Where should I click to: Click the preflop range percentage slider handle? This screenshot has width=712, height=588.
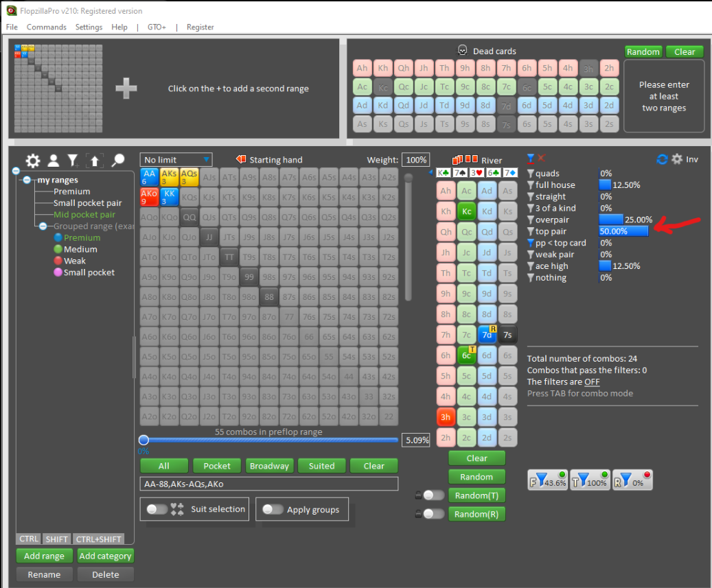pyautogui.click(x=143, y=440)
